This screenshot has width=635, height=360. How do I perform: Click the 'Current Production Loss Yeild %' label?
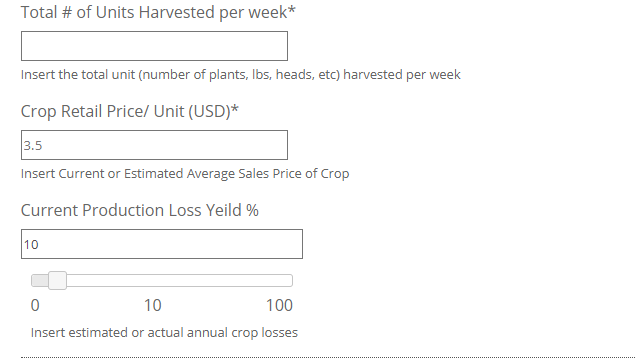point(140,211)
